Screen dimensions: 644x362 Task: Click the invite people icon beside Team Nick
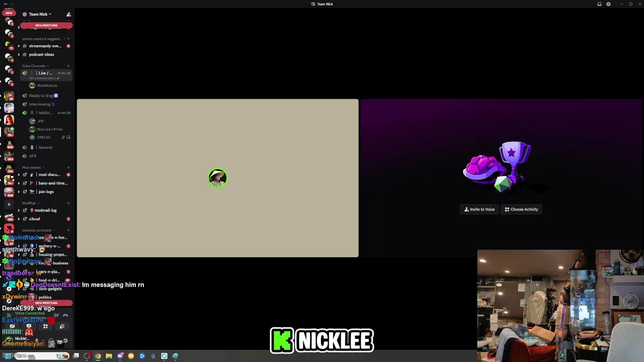click(68, 14)
